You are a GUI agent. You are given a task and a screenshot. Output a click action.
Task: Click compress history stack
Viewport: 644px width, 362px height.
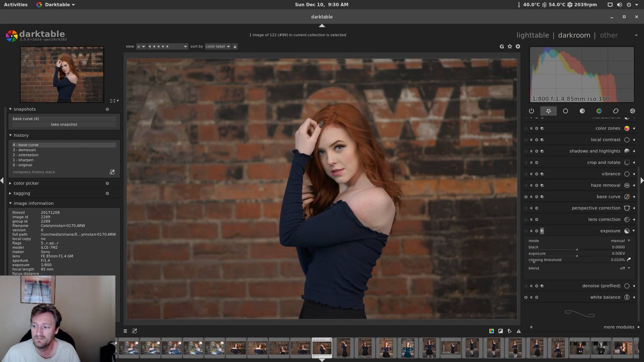pos(34,172)
